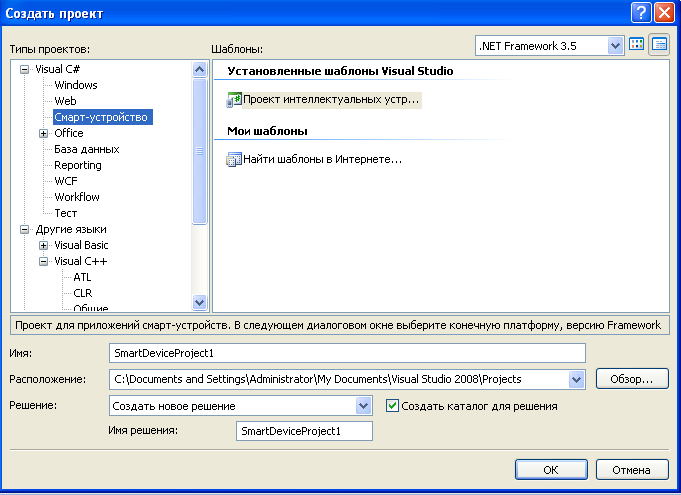This screenshot has width=681, height=495.
Task: Click the Отмена cancel button
Action: [632, 470]
